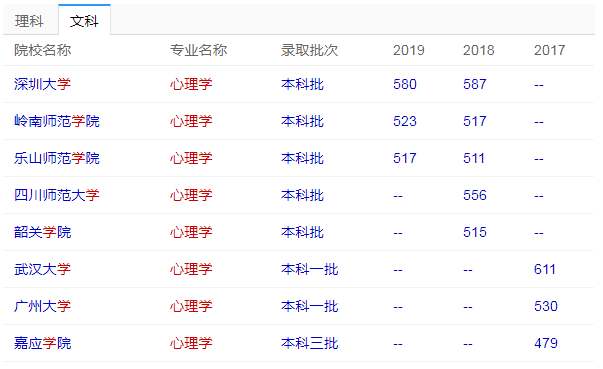This screenshot has width=603, height=369.
Task: Click 本科批 in 岭南师范学院 row
Action: click(x=302, y=121)
